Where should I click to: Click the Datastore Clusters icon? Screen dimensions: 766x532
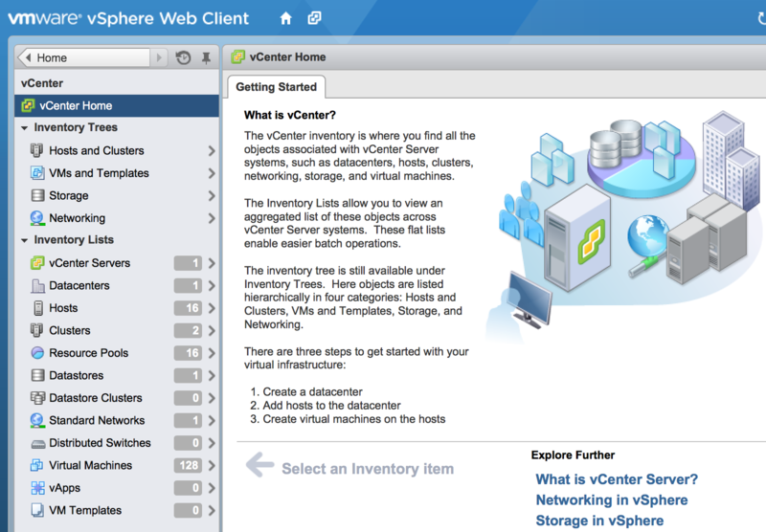37,398
